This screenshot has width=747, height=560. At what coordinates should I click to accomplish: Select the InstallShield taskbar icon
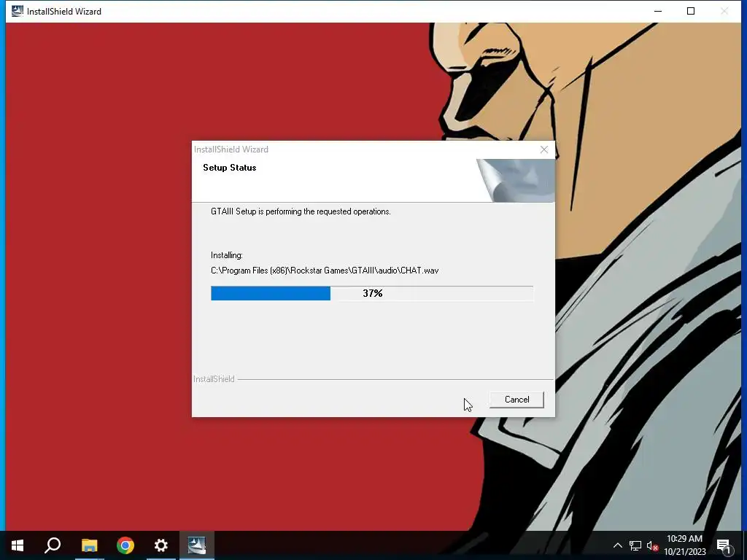click(197, 545)
